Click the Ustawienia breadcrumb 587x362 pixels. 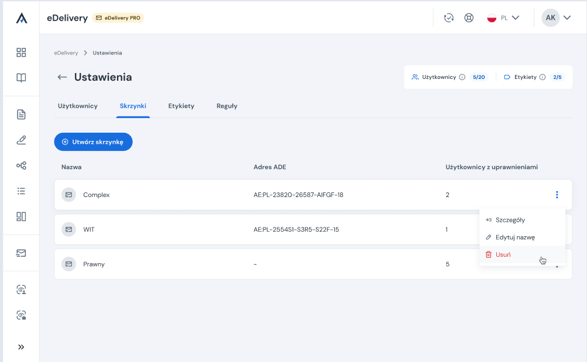pos(107,53)
